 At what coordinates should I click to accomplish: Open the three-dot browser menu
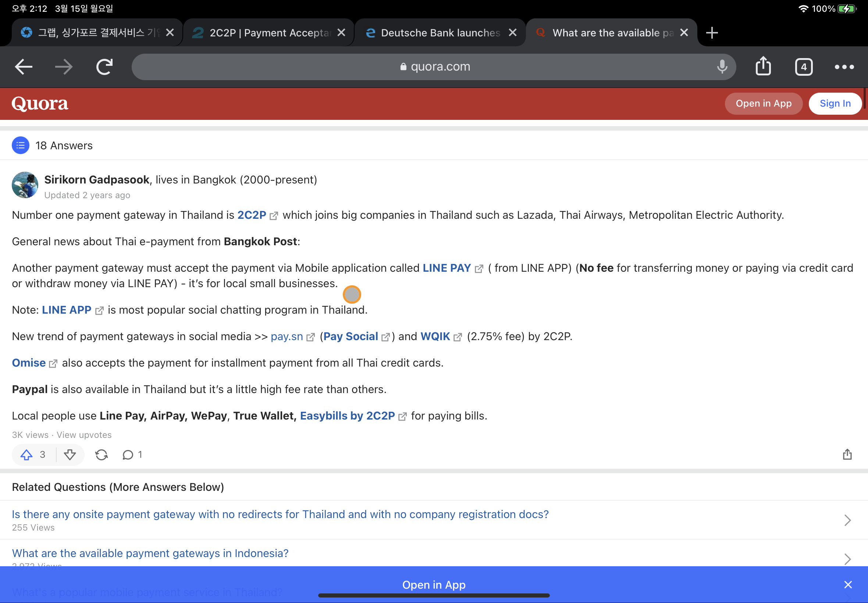(844, 67)
